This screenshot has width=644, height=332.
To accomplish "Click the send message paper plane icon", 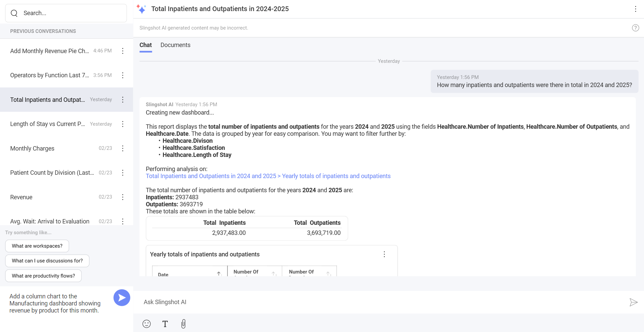I will click(633, 302).
